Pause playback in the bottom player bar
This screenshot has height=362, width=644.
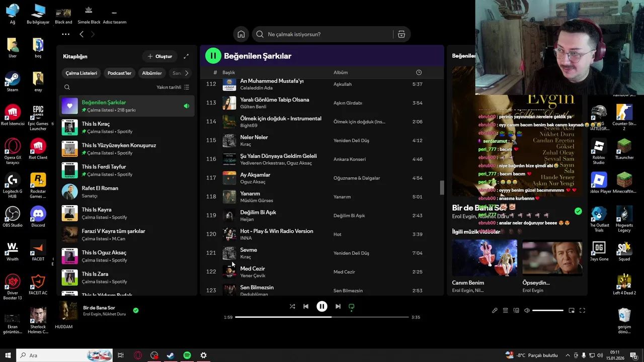[x=322, y=306]
